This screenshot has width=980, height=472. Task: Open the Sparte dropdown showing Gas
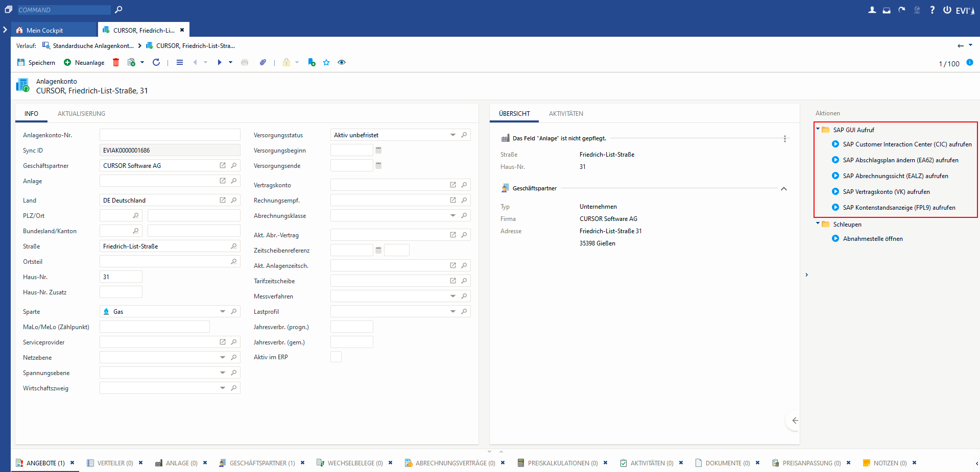tap(223, 311)
